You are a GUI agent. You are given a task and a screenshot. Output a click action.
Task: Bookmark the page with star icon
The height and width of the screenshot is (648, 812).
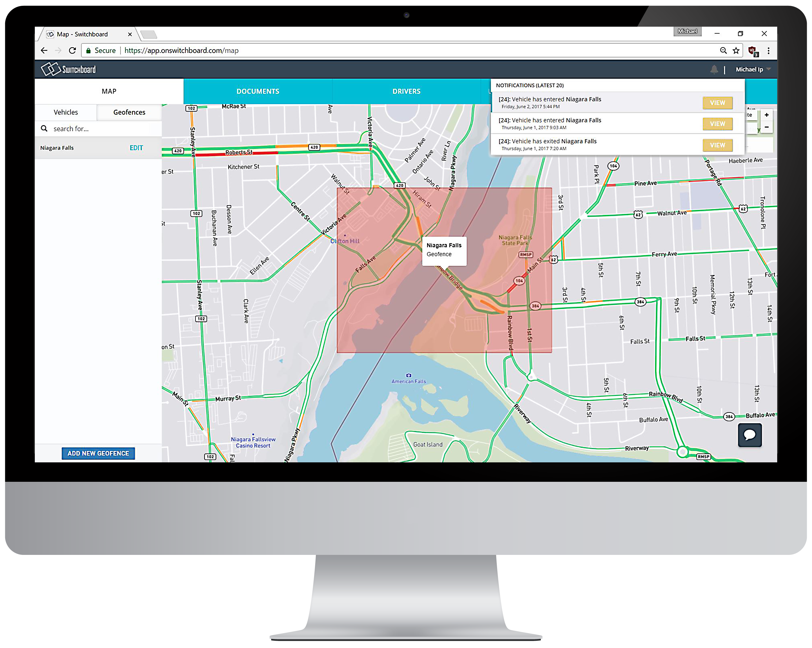point(736,50)
